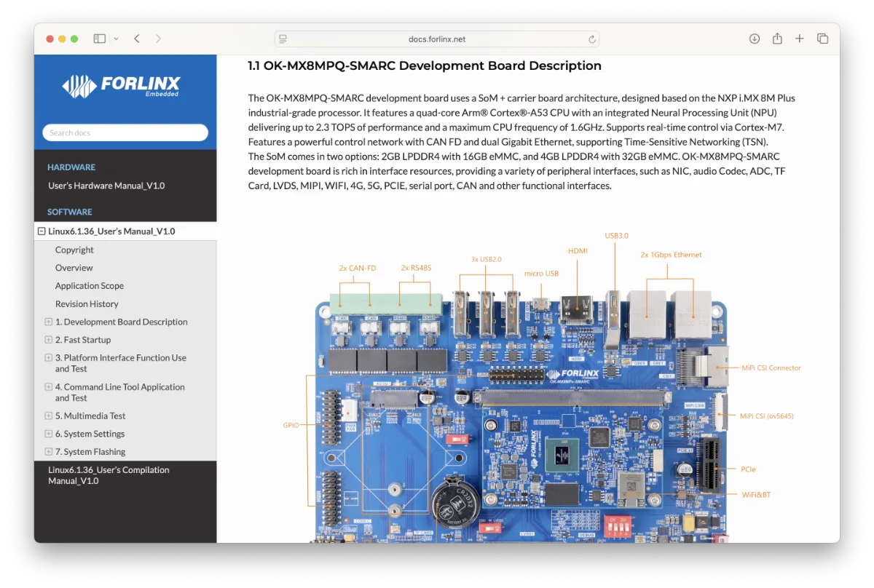Click the PCIe label

(748, 469)
